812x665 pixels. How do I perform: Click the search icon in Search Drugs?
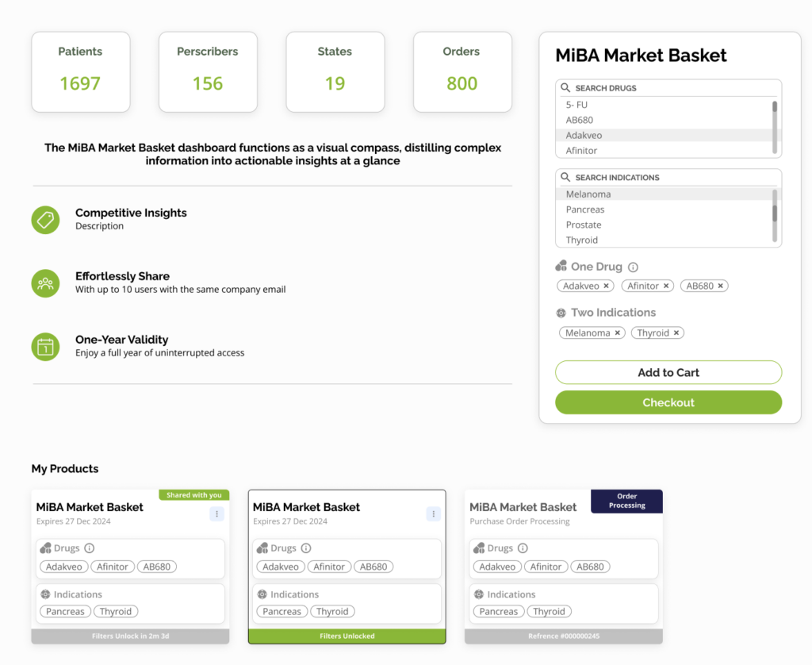click(565, 87)
